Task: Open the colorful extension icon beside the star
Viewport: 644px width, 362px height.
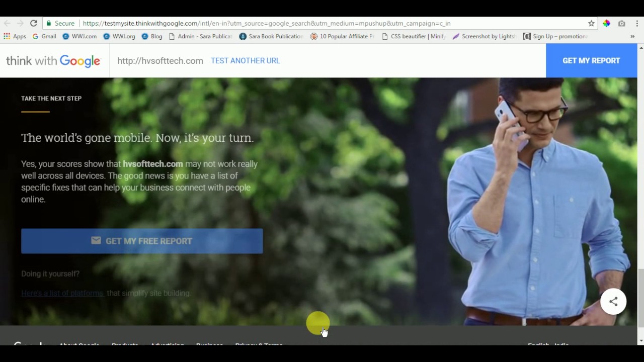Action: point(606,23)
